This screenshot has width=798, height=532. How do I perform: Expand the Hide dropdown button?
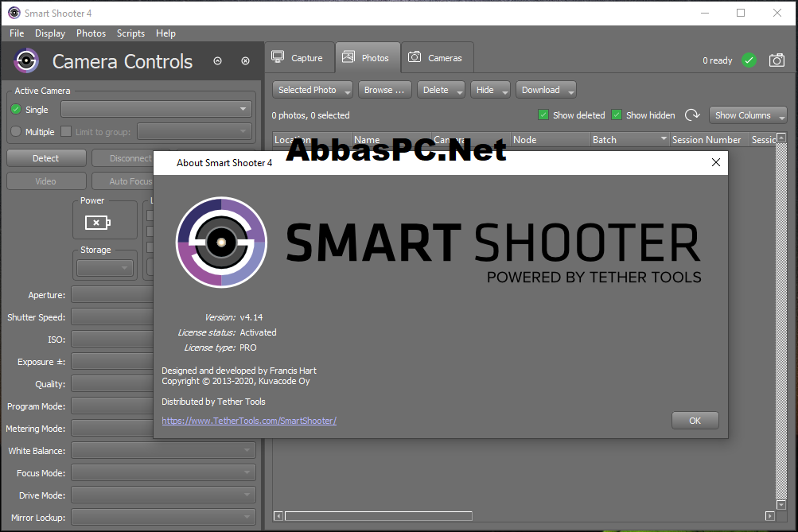505,91
